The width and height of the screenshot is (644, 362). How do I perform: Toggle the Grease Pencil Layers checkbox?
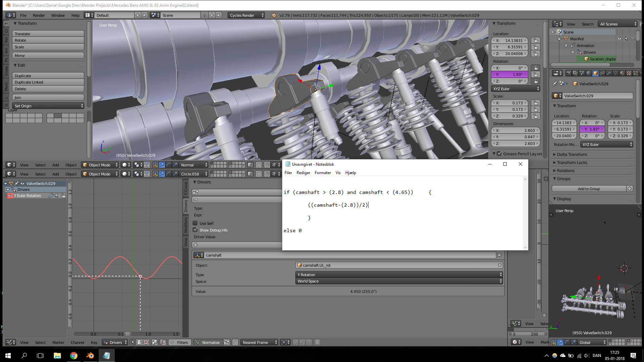pos(499,154)
